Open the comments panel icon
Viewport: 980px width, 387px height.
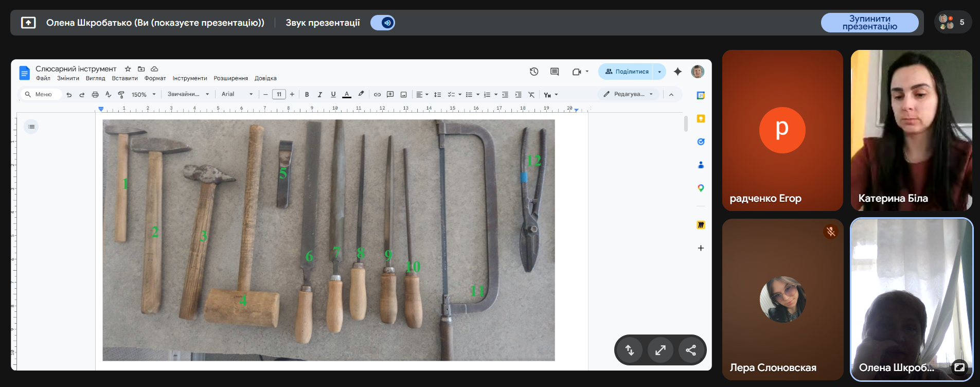tap(555, 72)
